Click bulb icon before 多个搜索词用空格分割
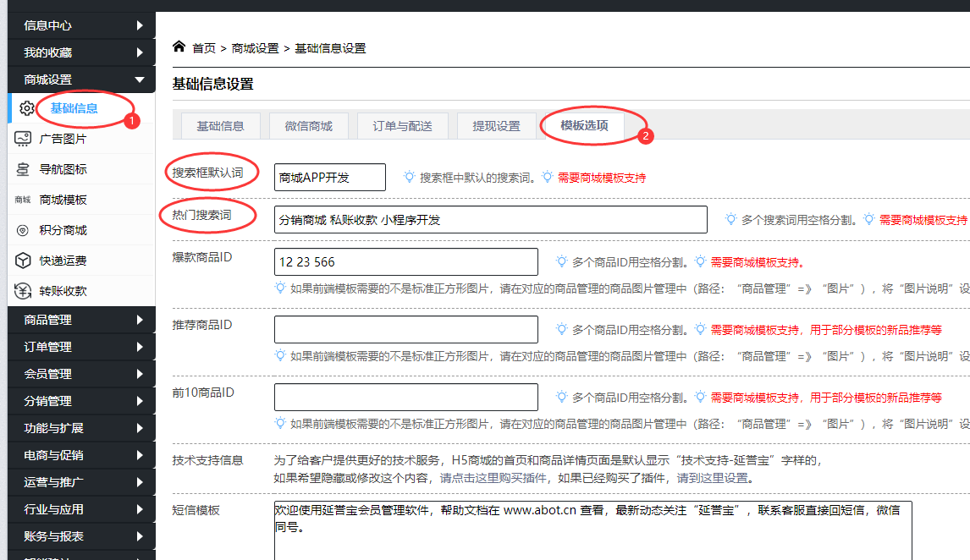 tap(730, 219)
